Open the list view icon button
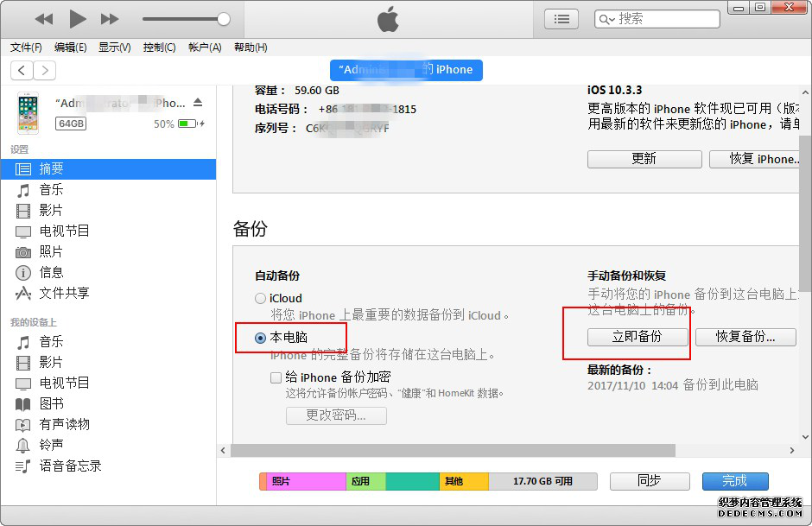This screenshot has width=812, height=526. 561,19
